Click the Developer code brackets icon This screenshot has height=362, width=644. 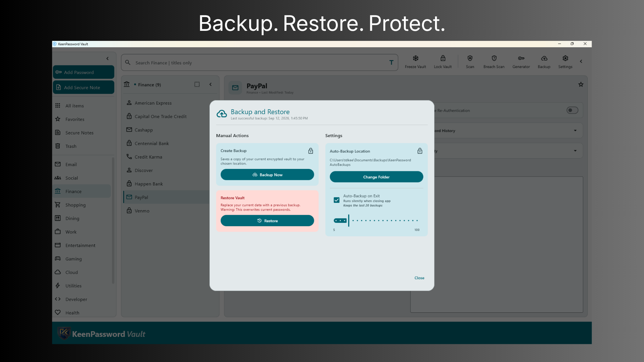click(x=58, y=299)
